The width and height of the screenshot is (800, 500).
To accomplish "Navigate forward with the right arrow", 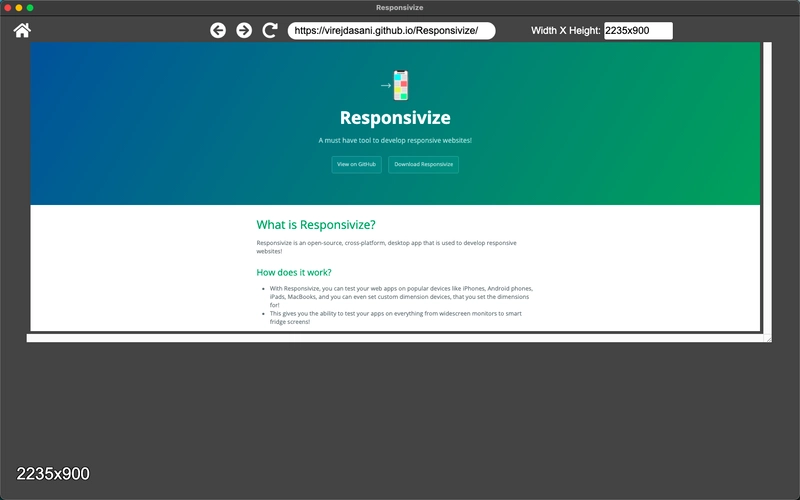I will [x=244, y=31].
